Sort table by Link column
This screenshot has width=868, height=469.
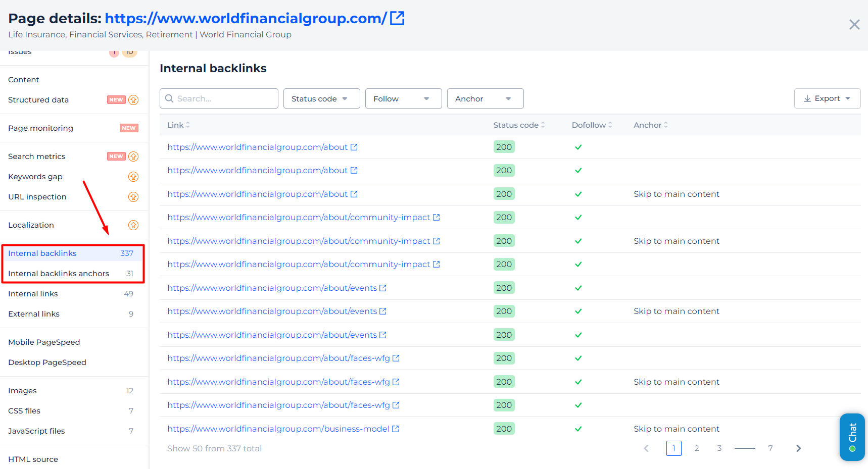click(178, 125)
